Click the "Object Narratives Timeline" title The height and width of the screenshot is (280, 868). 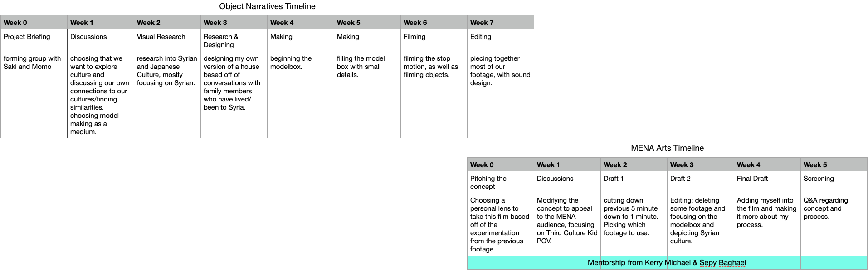[267, 6]
